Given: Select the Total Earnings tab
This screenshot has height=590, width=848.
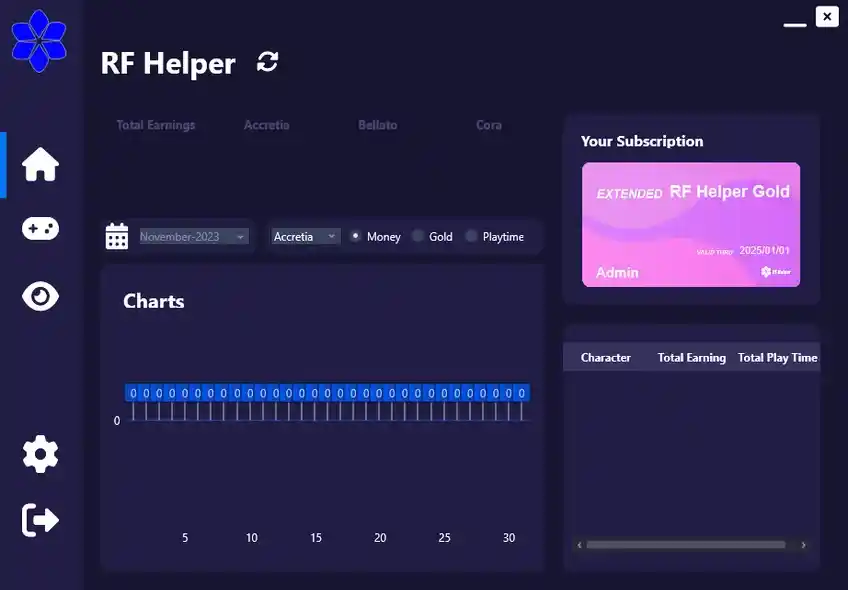Looking at the screenshot, I should click(156, 125).
